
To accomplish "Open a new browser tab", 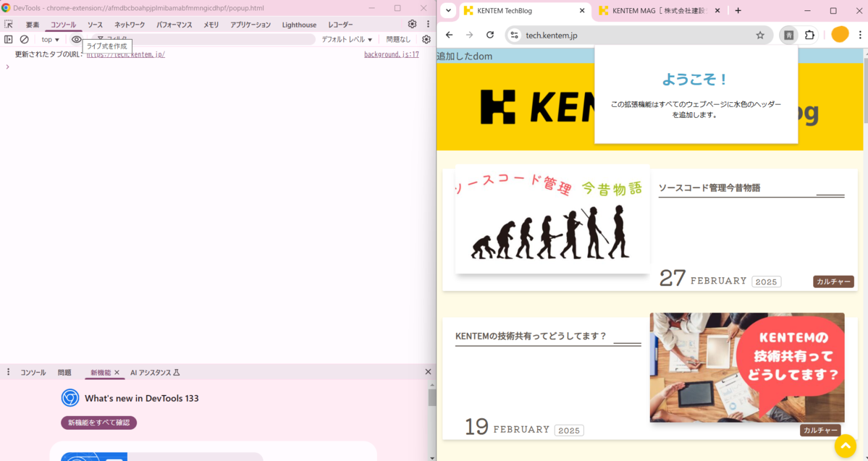I will (x=738, y=11).
